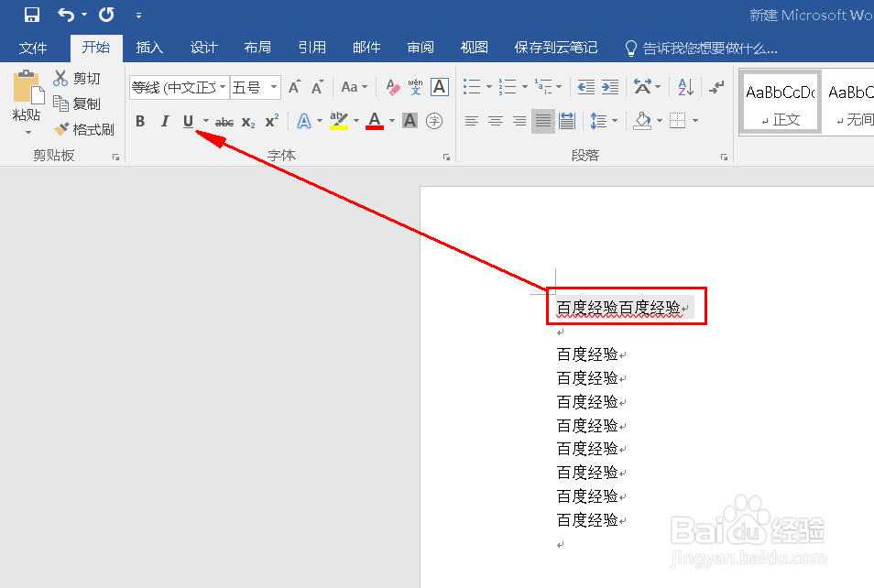The width and height of the screenshot is (874, 588).
Task: Apply yellow text highlight color
Action: [338, 121]
